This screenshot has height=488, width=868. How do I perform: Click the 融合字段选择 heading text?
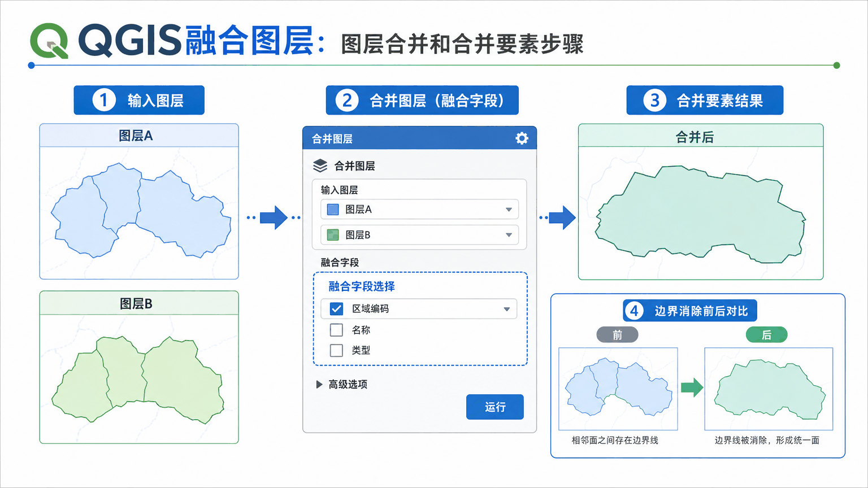pyautogui.click(x=362, y=286)
